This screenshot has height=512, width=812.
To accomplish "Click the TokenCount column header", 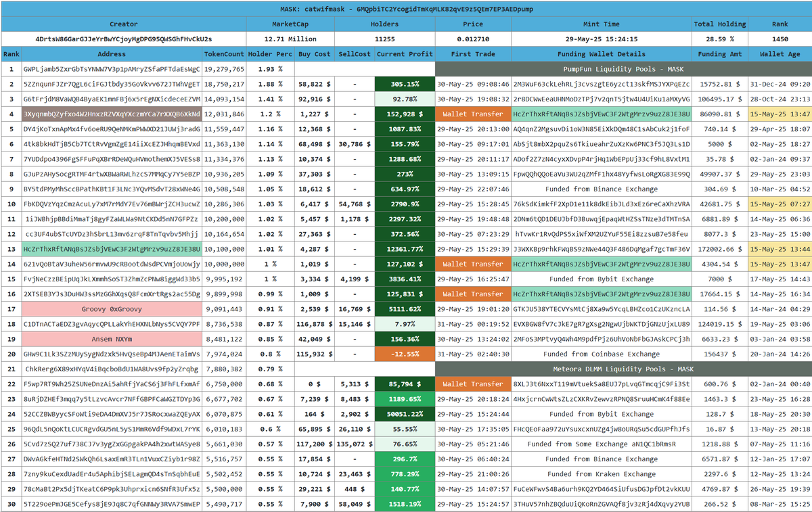I will point(224,54).
